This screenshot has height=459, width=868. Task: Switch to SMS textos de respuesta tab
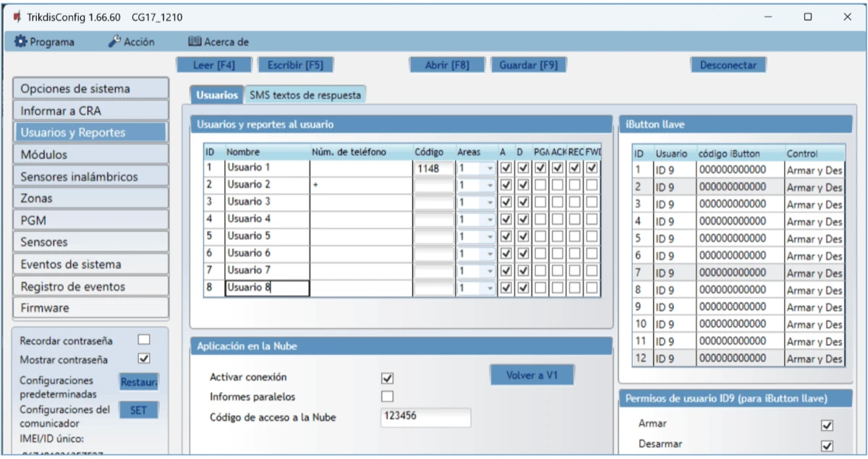pyautogui.click(x=305, y=95)
